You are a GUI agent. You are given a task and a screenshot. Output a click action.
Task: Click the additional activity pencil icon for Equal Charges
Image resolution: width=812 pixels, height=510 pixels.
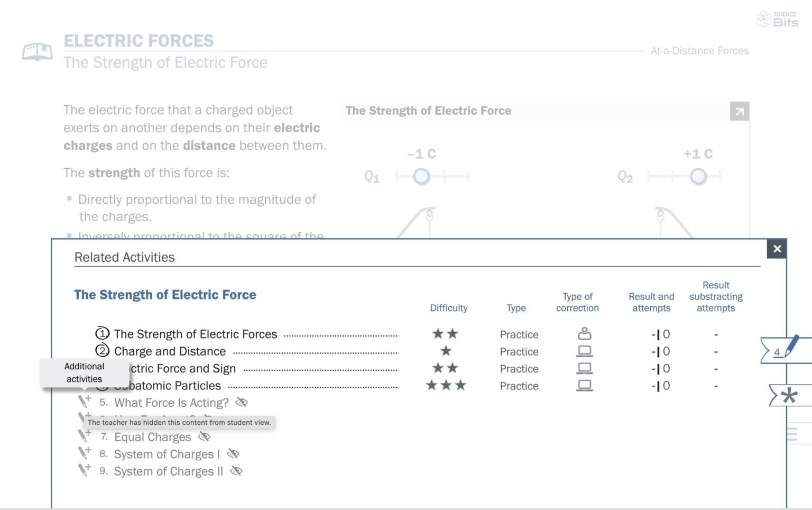84,436
